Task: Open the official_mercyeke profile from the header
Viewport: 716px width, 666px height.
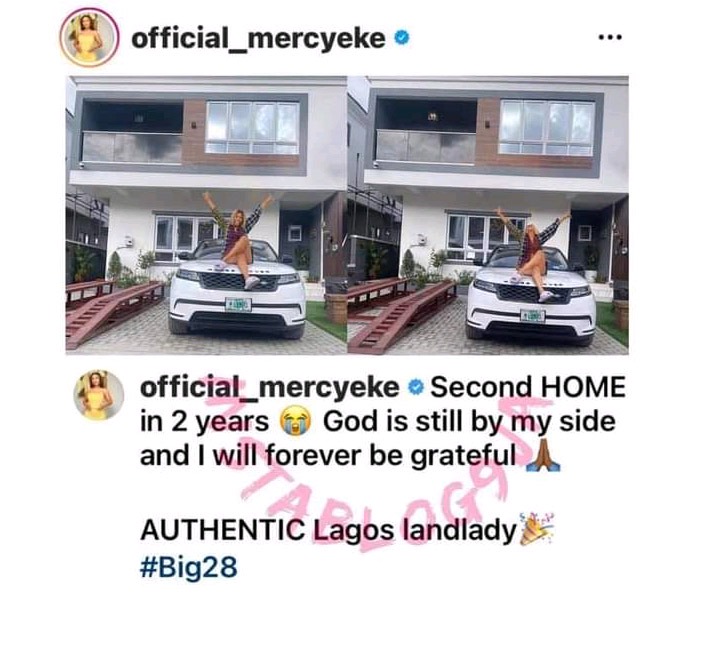Action: [x=258, y=38]
